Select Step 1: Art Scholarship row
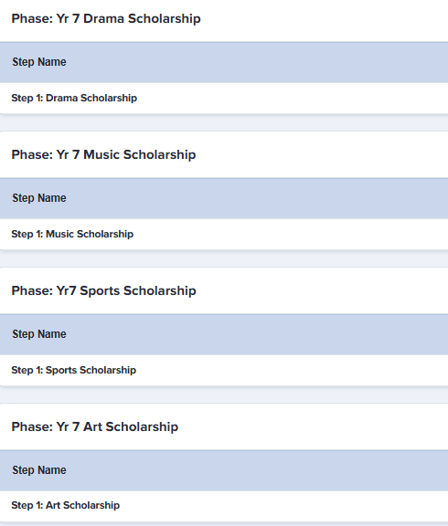Viewport: 448px width, 526px height. click(x=224, y=505)
